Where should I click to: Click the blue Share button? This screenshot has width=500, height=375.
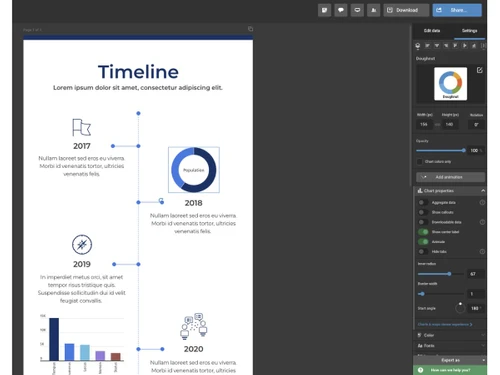(457, 10)
